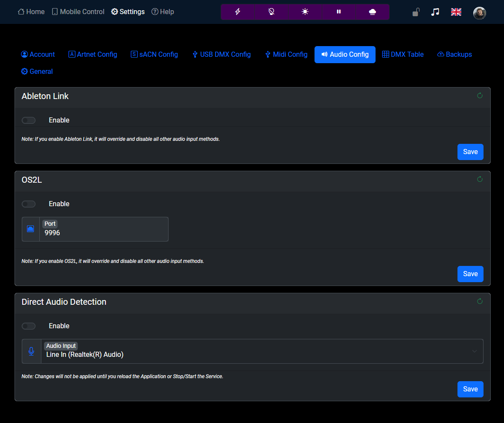The image size is (504, 423).
Task: Trigger the lightning strobe effect icon
Action: tap(237, 12)
